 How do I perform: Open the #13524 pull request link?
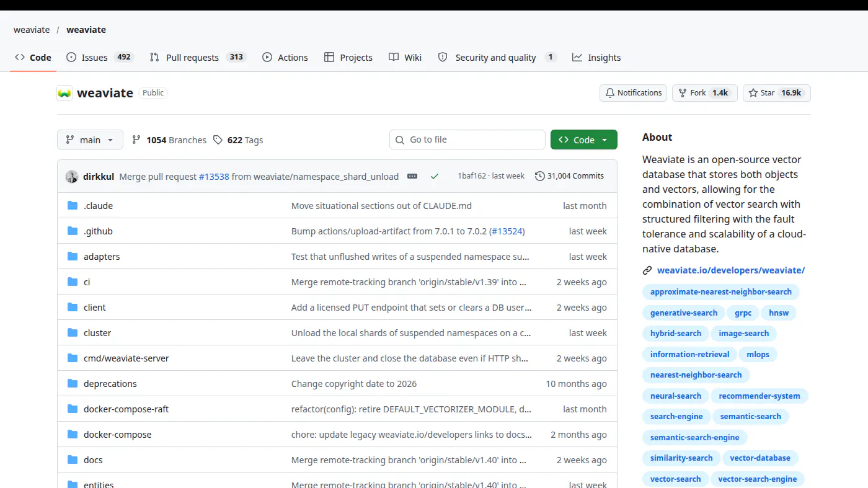pos(507,231)
